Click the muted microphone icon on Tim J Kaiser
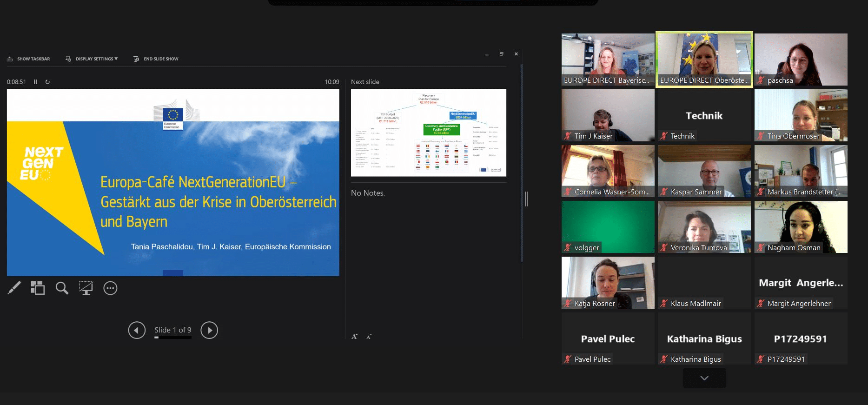Screen dimensions: 868x405 coord(568,136)
